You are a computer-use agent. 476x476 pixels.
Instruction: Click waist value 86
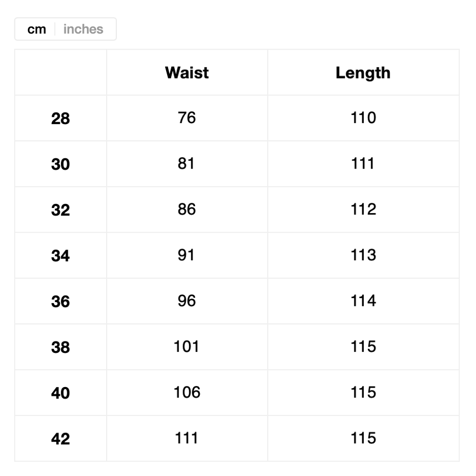(x=187, y=209)
